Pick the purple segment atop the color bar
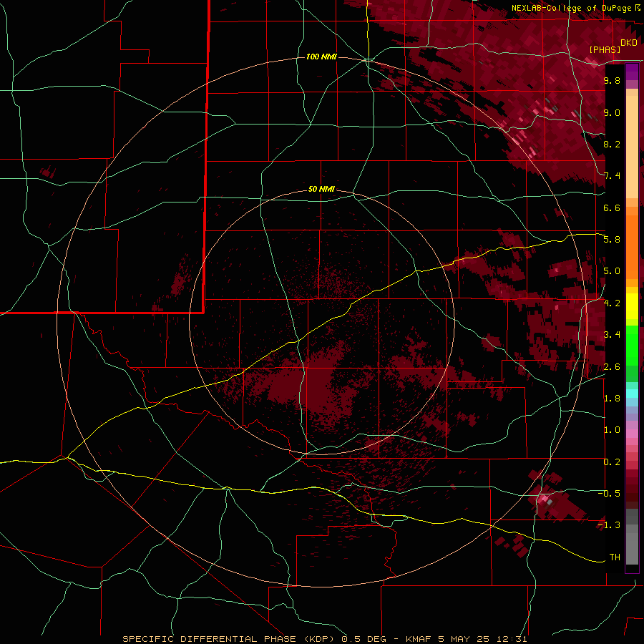The height and width of the screenshot is (644, 644). (x=632, y=72)
